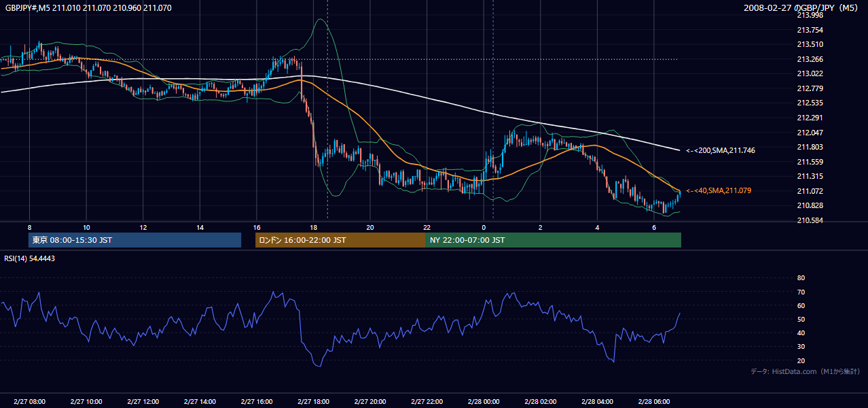Click the 213.266 price axis label
The width and height of the screenshot is (868, 408).
pos(810,59)
